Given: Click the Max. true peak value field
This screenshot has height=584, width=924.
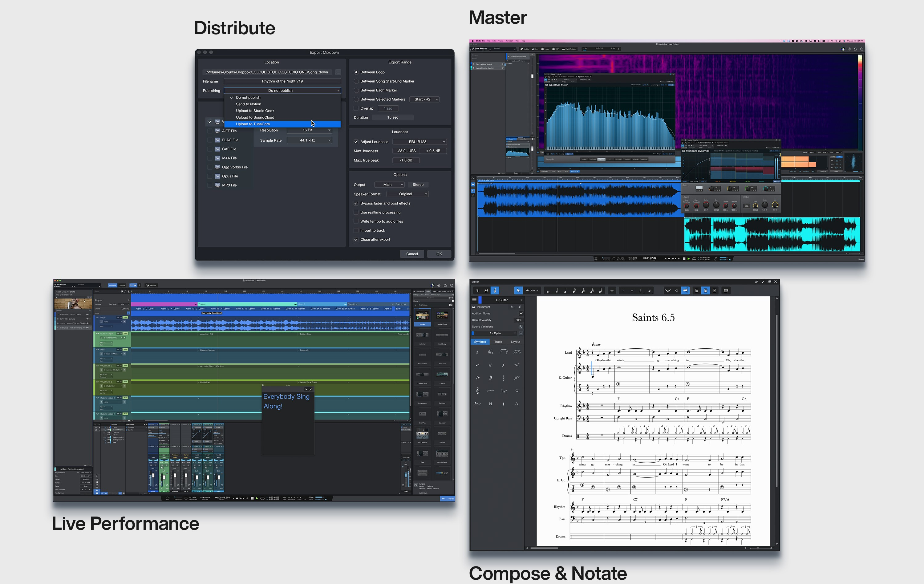Looking at the screenshot, I should coord(406,160).
